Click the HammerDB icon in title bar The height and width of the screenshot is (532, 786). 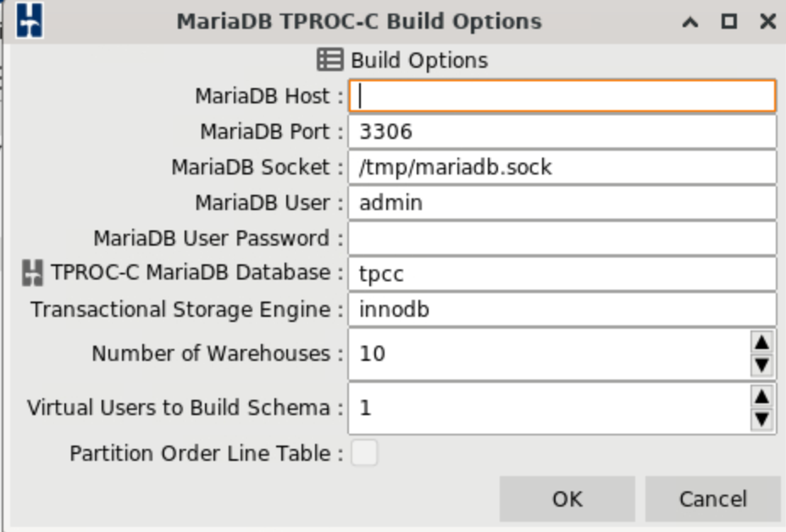pos(30,20)
